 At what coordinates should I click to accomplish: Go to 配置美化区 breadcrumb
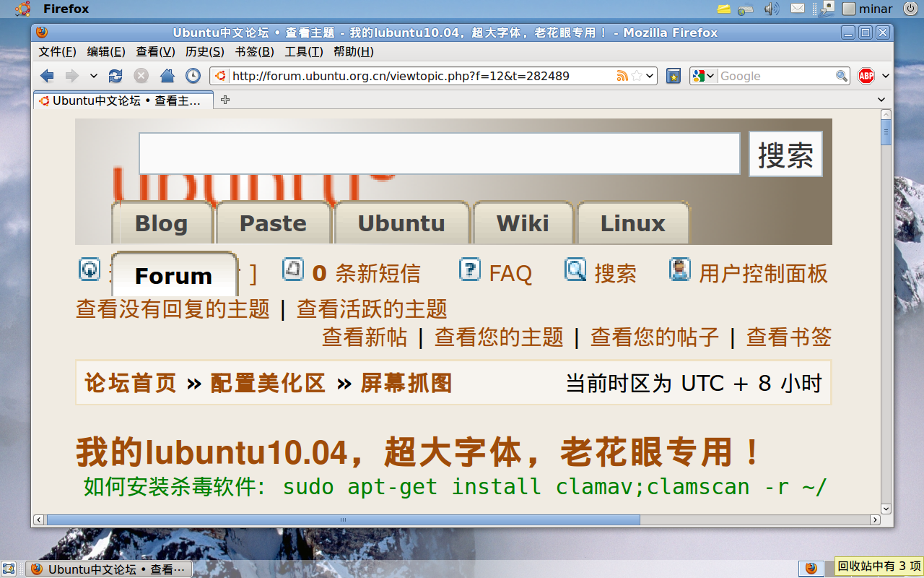click(268, 383)
